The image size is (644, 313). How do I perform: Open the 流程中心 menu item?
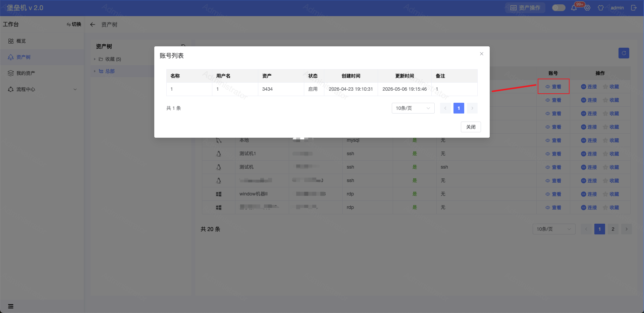42,89
